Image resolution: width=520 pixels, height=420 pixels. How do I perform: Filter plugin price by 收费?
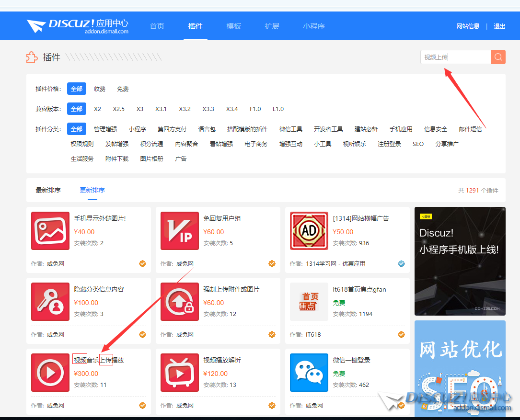pyautogui.click(x=100, y=89)
